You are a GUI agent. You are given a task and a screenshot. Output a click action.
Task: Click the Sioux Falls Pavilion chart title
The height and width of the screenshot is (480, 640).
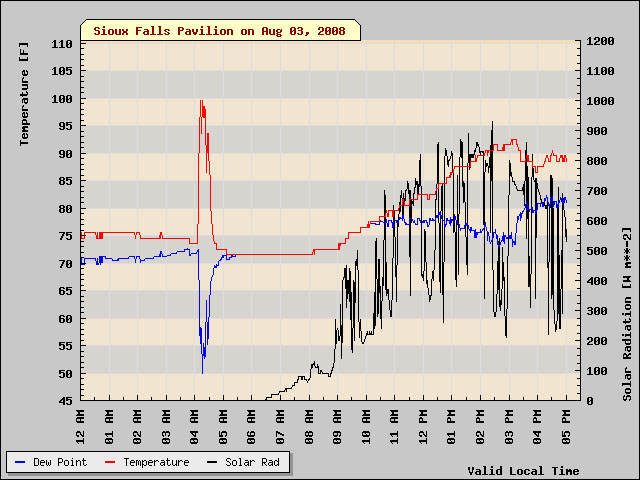tap(219, 31)
